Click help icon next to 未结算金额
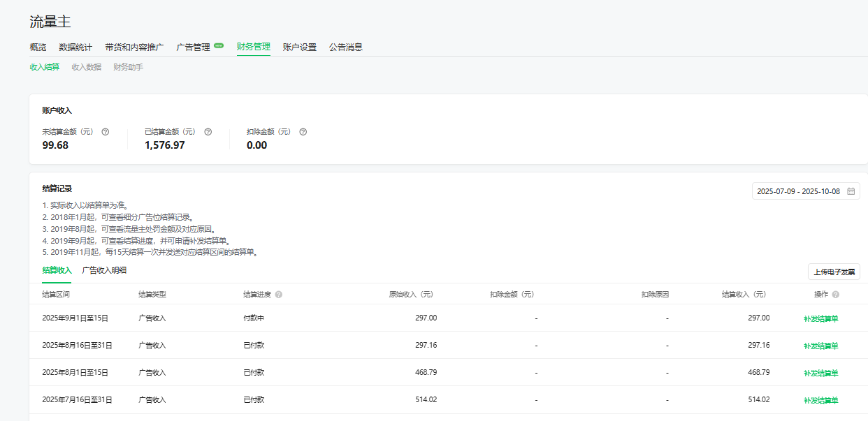The height and width of the screenshot is (421, 868). (106, 131)
